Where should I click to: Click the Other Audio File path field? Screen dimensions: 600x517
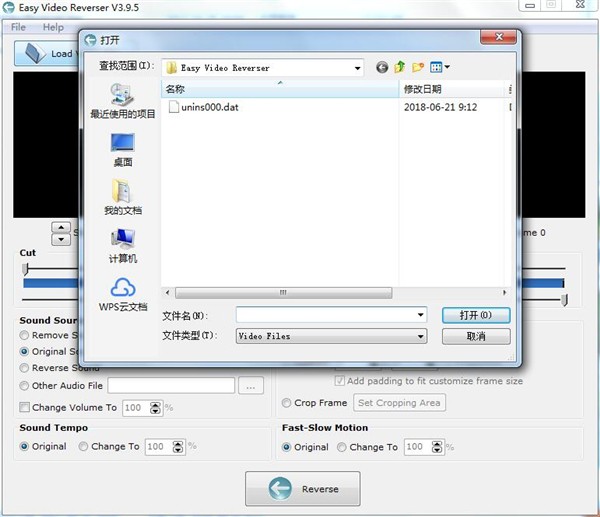[171, 385]
